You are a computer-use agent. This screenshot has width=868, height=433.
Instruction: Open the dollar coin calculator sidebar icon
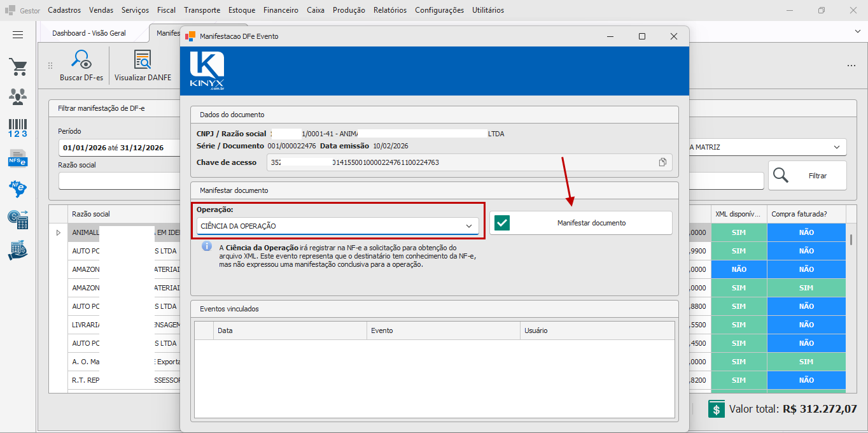[x=18, y=220]
